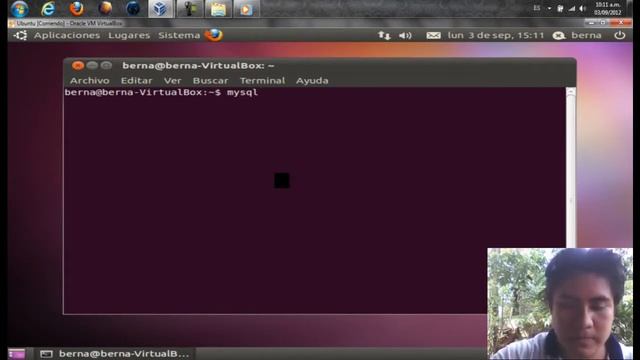640x360 pixels.
Task: Close the terminal window with the orange button
Action: tap(78, 65)
